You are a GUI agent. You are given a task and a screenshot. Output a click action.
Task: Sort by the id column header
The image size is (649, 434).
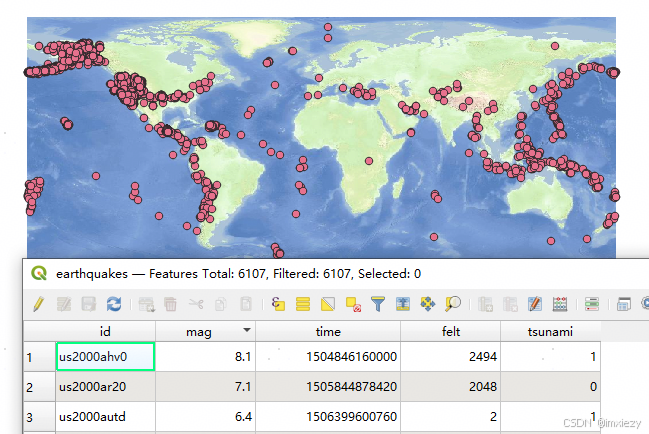pos(105,331)
